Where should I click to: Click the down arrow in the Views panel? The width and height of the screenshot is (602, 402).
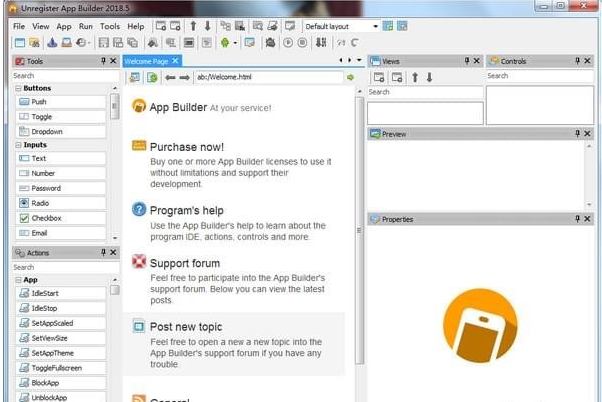429,78
